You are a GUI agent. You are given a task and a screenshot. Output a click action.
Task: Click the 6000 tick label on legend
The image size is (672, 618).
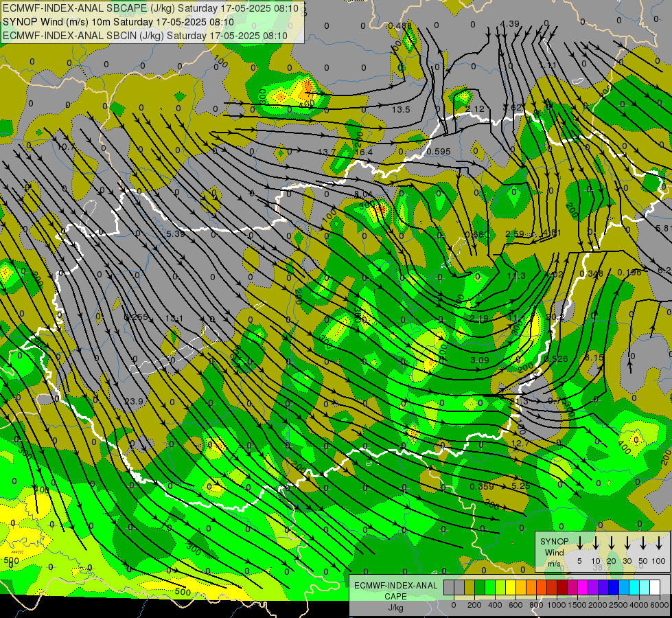click(660, 605)
